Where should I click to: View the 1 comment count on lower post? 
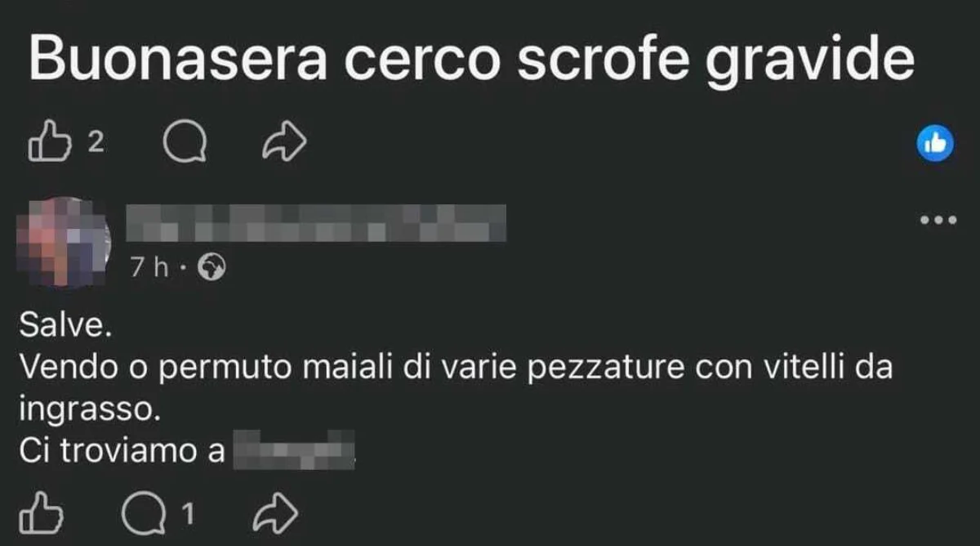point(187,515)
